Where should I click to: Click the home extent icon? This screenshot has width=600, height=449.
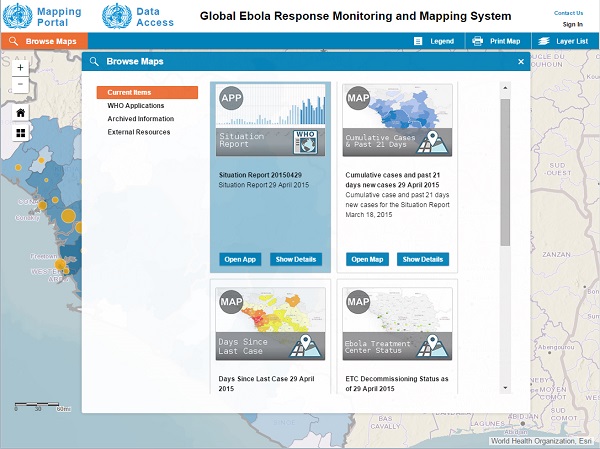(20, 112)
